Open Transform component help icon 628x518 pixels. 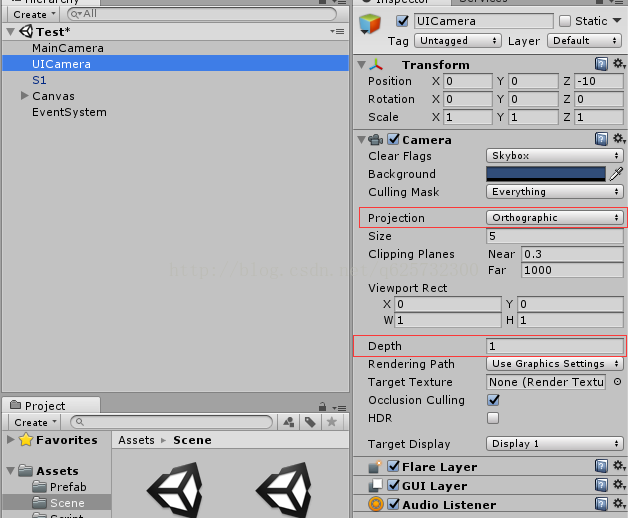[601, 64]
